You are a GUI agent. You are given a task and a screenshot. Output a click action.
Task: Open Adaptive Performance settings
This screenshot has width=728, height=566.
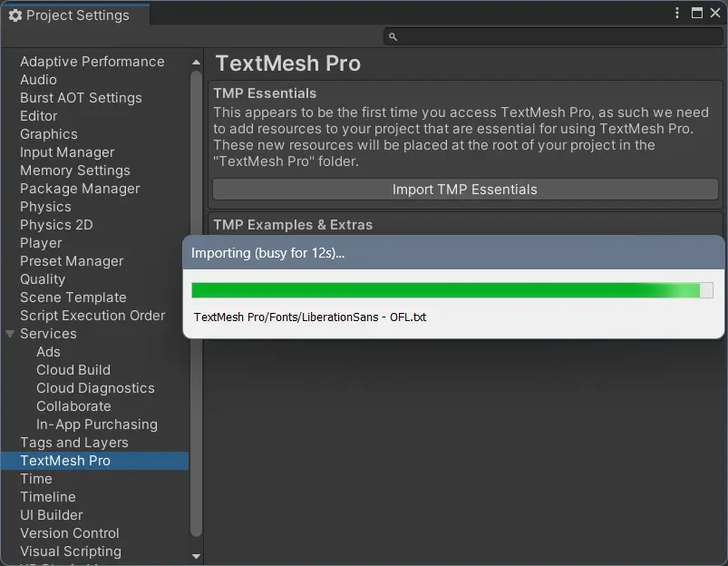click(x=92, y=62)
